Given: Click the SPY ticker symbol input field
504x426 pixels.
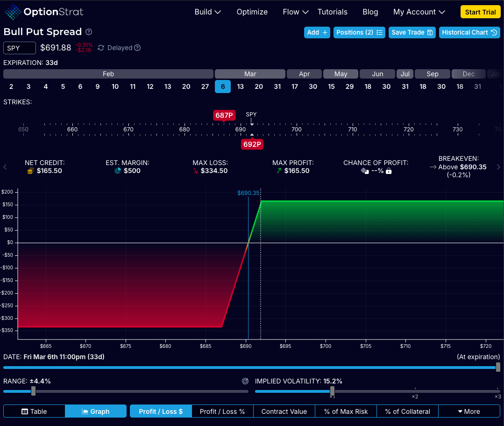Looking at the screenshot, I should coord(20,48).
